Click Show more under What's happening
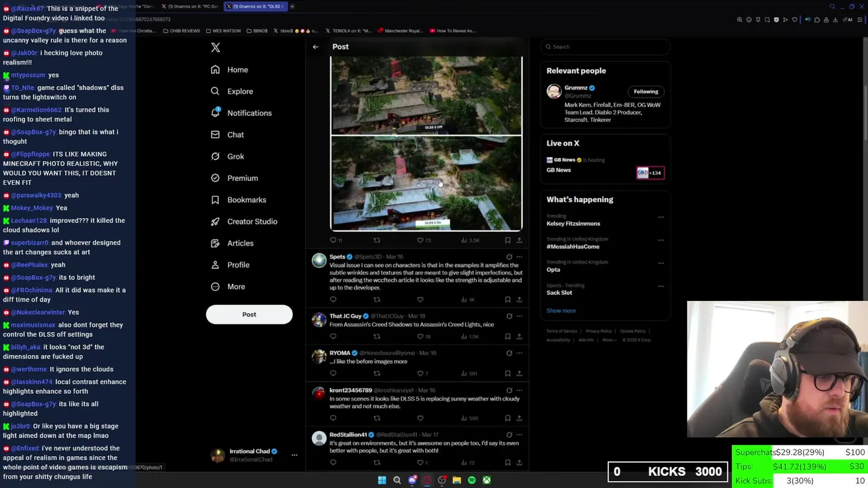This screenshot has height=488, width=868. tap(561, 310)
